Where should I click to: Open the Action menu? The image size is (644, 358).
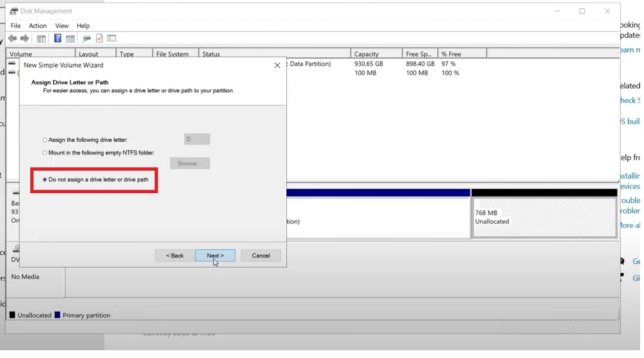click(37, 25)
